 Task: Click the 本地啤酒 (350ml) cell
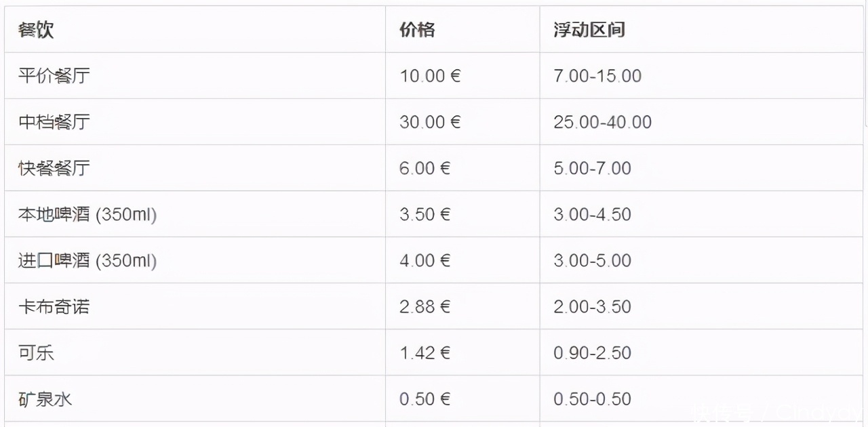(87, 214)
